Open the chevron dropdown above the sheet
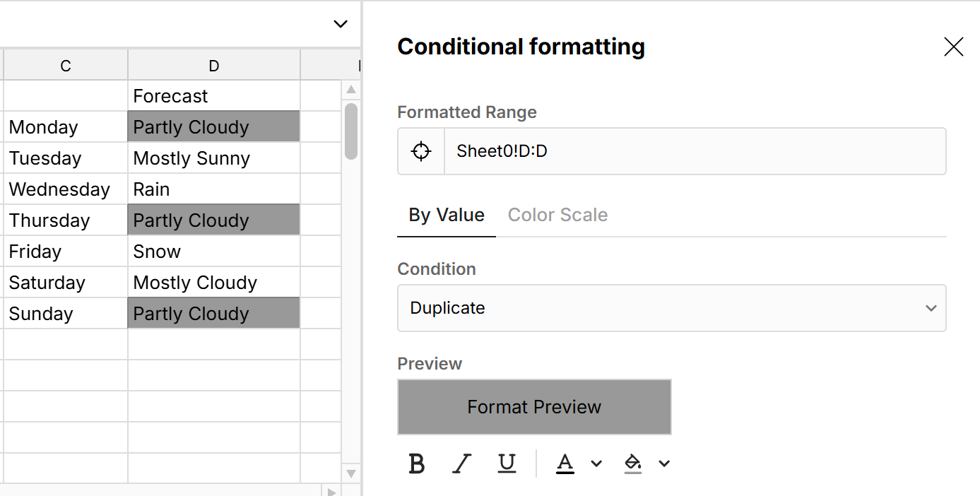This screenshot has width=980, height=496. [340, 23]
